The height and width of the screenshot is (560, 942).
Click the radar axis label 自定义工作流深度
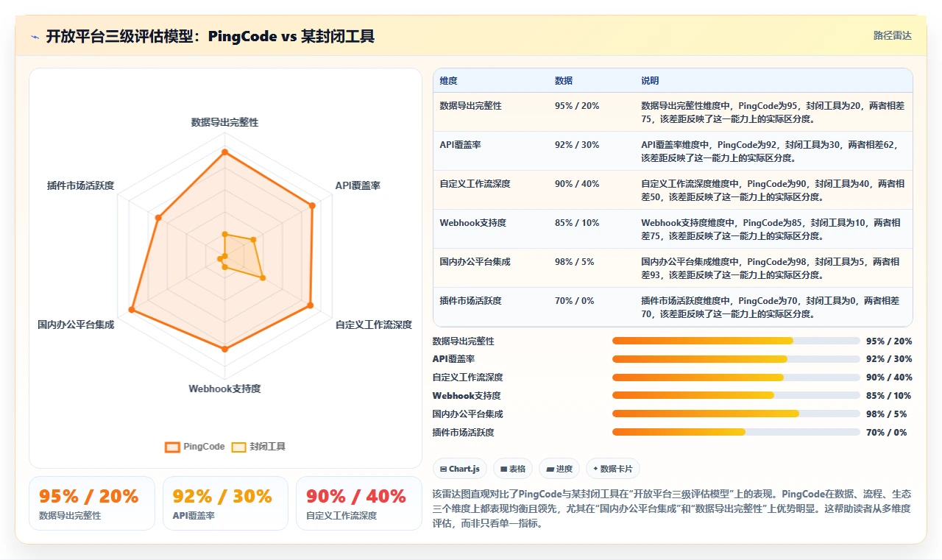tap(374, 325)
